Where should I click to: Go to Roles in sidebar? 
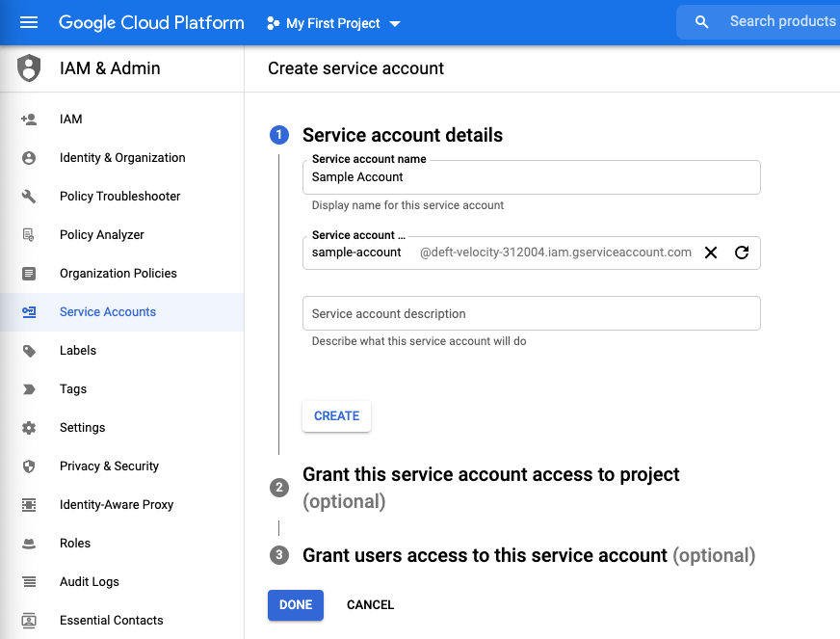[75, 544]
